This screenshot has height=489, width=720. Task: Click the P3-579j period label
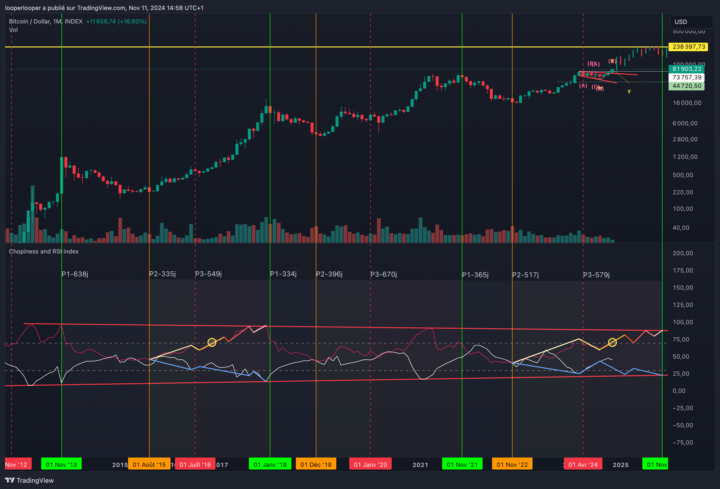pyautogui.click(x=597, y=273)
